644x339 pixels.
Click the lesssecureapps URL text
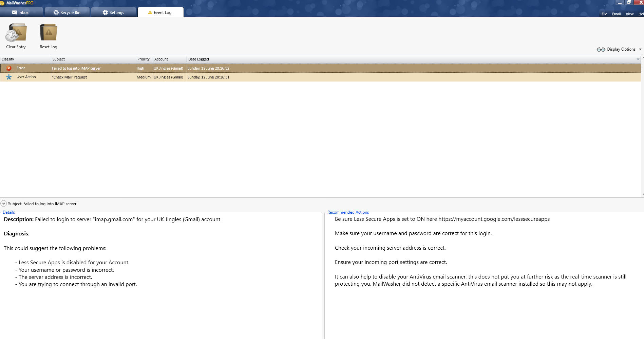point(494,219)
